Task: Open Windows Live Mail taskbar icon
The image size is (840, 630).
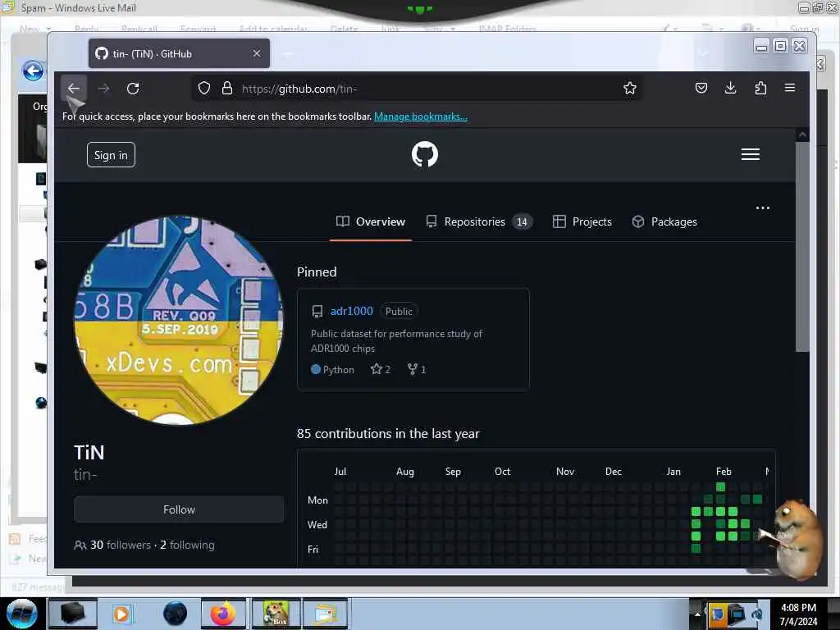Action: point(326,614)
